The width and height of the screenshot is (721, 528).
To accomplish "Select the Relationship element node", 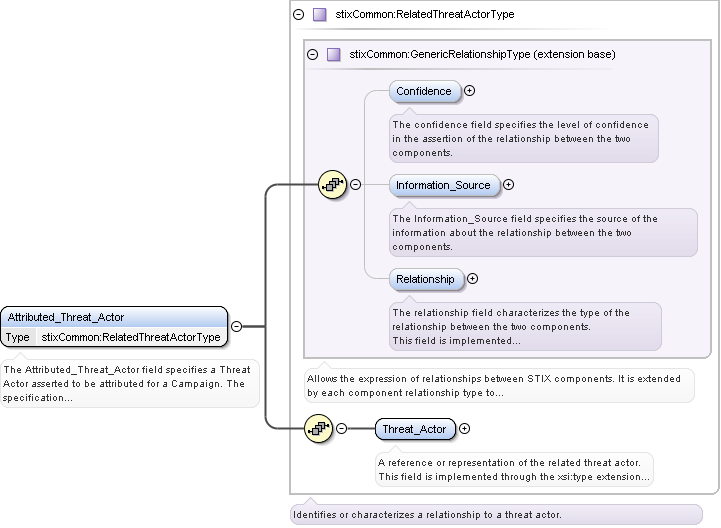I will 425,279.
